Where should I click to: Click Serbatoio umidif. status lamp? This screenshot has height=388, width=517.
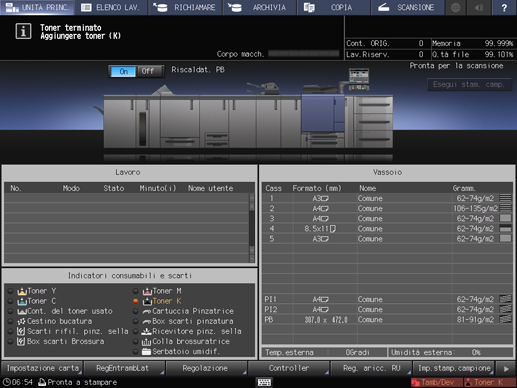click(x=135, y=352)
